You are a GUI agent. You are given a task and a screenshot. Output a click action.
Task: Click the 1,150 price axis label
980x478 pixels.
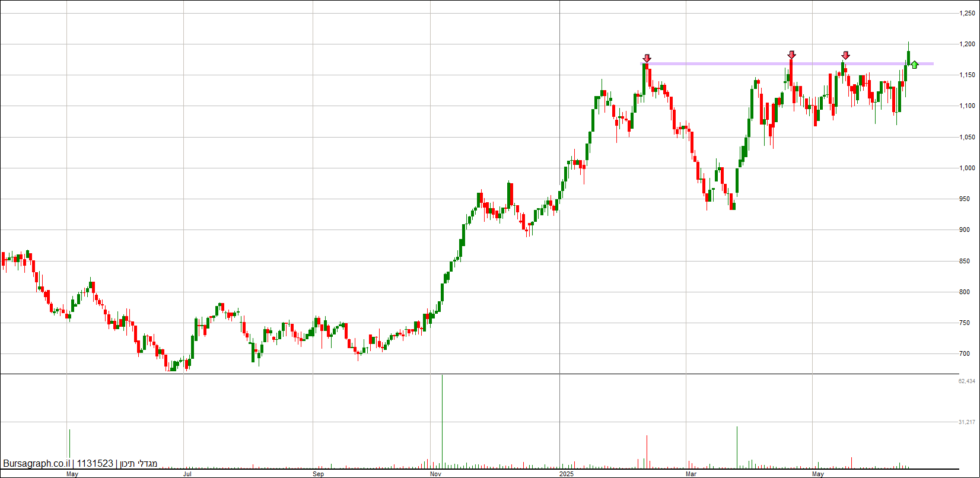coord(968,75)
